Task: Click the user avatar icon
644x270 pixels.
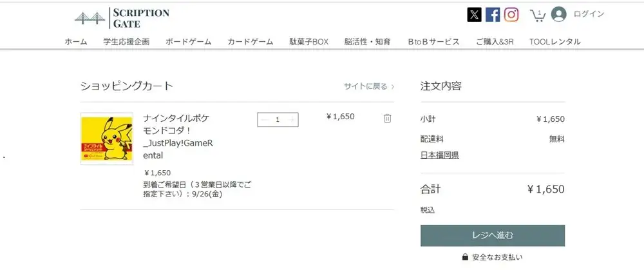Action: click(558, 14)
